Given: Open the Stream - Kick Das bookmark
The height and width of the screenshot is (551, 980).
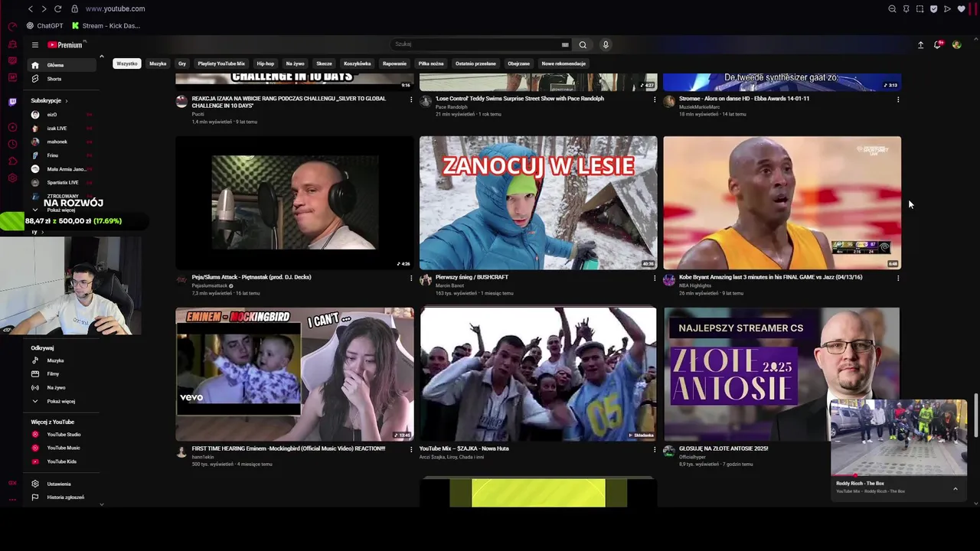Looking at the screenshot, I should point(106,26).
